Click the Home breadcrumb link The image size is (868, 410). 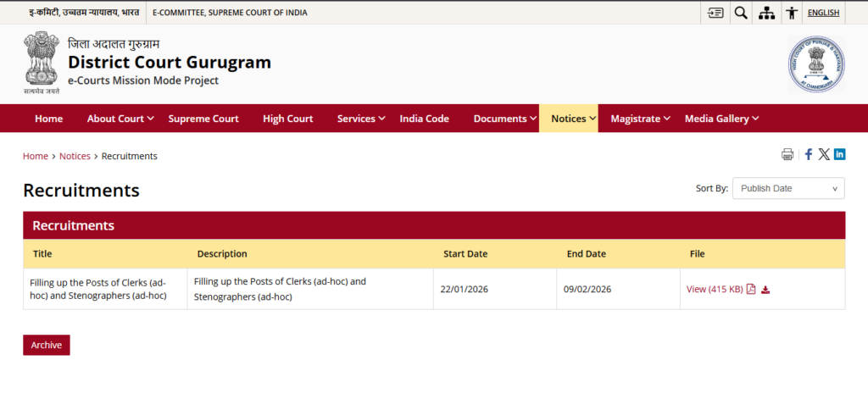(36, 156)
